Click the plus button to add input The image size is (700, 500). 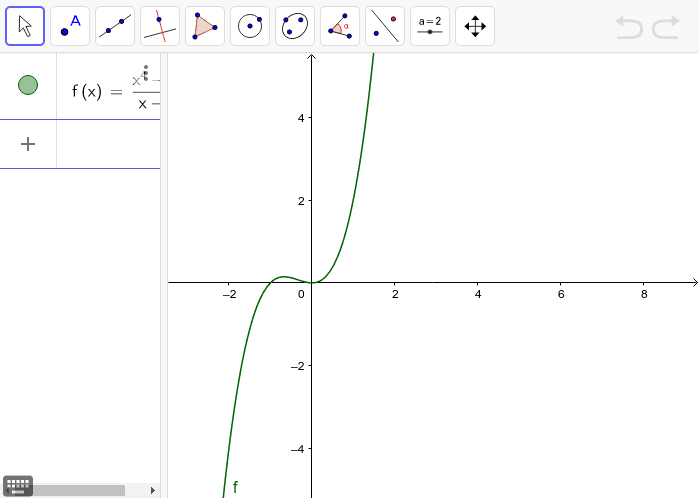(28, 144)
